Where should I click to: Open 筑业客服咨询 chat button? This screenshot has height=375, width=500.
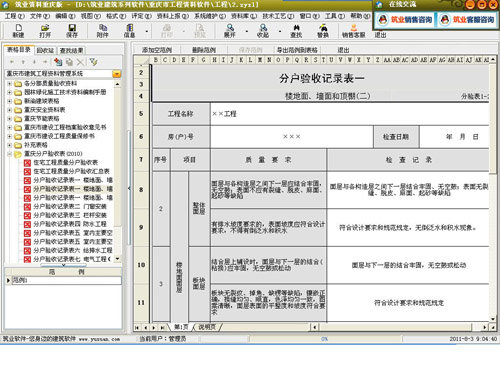pyautogui.click(x=467, y=20)
